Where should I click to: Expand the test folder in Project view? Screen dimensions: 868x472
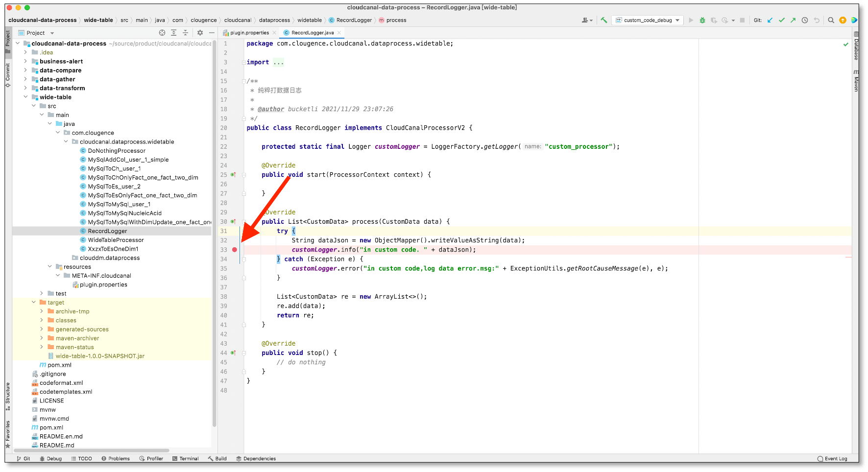[x=42, y=293]
